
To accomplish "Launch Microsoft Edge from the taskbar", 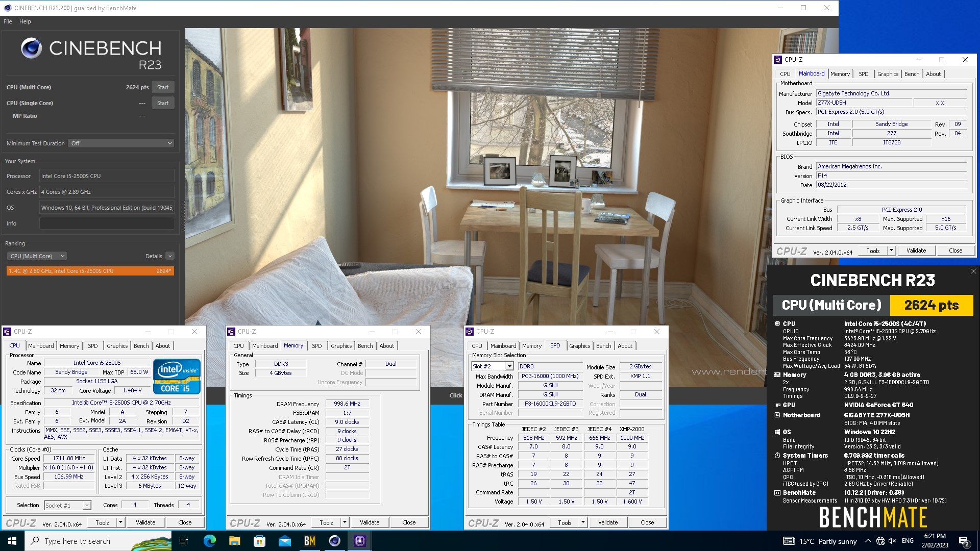I will pos(209,541).
